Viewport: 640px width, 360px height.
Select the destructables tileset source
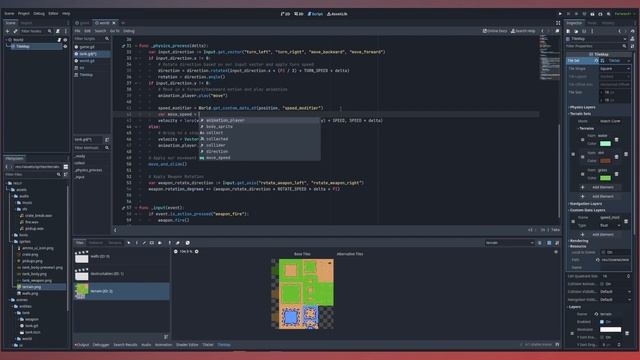121,274
